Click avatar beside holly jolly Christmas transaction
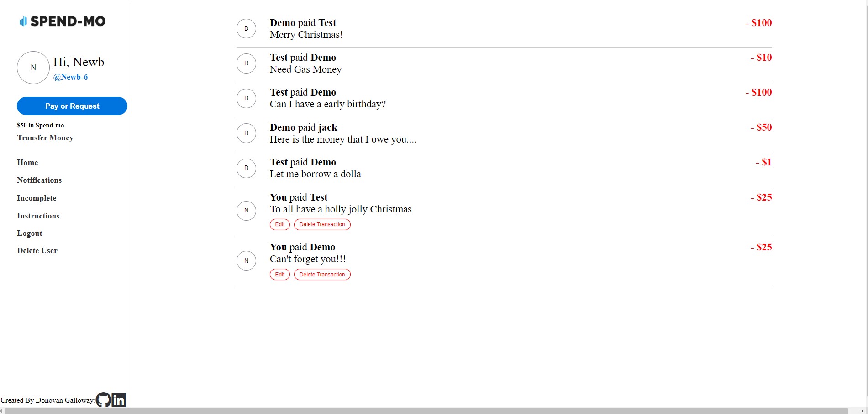This screenshot has height=414, width=868. pyautogui.click(x=246, y=211)
